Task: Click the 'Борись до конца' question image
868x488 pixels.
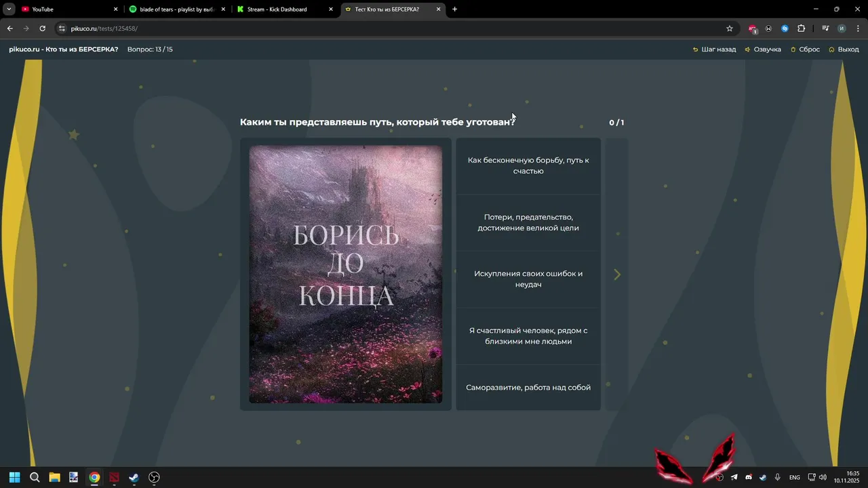Action: (x=346, y=274)
